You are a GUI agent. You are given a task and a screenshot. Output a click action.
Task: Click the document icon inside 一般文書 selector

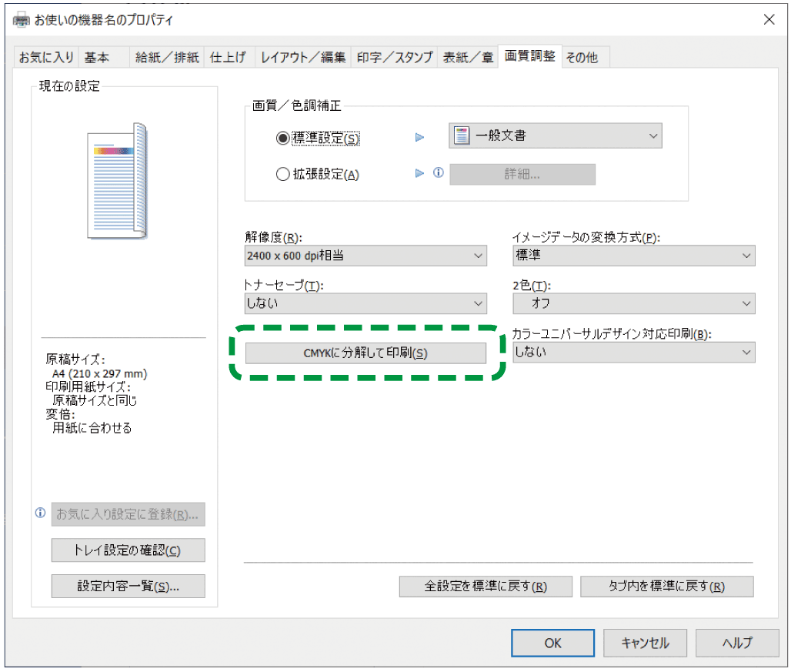tap(462, 135)
